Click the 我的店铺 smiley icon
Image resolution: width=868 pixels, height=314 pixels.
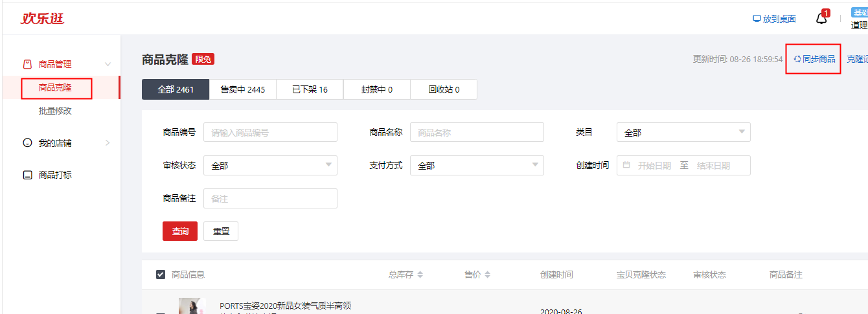click(27, 143)
